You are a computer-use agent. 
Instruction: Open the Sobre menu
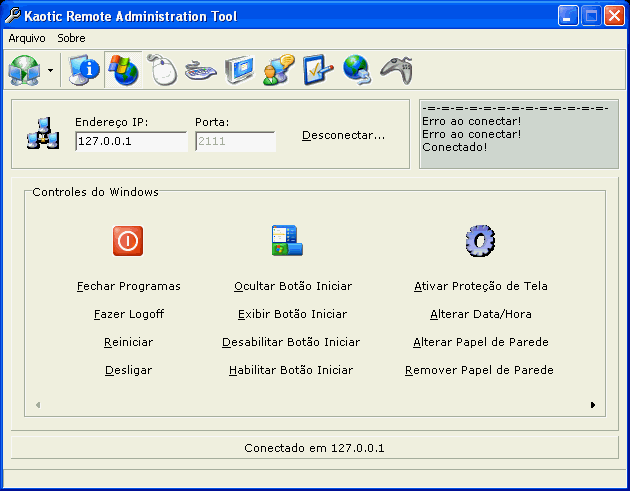tap(72, 38)
